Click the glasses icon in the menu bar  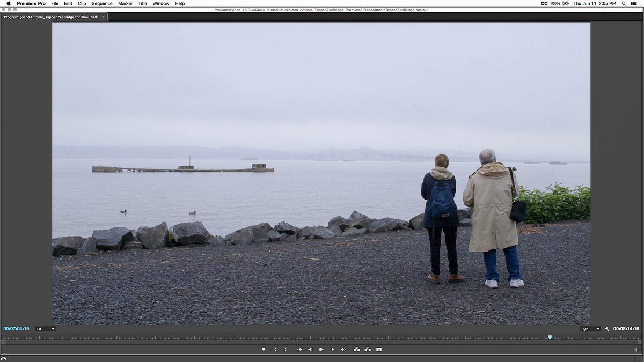544,3
